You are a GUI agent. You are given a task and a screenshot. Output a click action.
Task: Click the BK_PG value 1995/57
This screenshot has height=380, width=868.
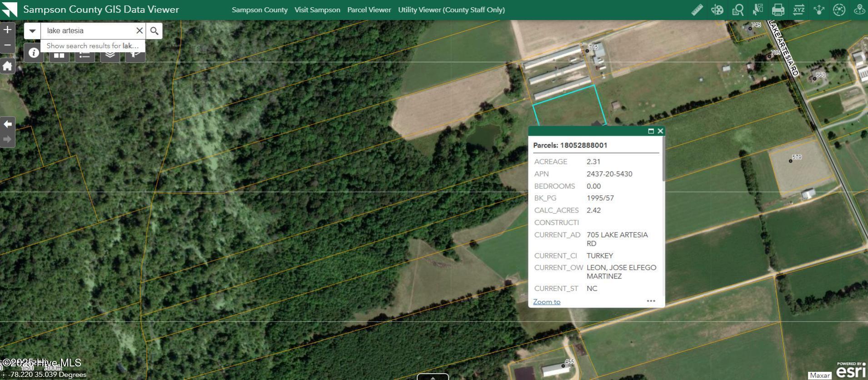click(x=600, y=198)
